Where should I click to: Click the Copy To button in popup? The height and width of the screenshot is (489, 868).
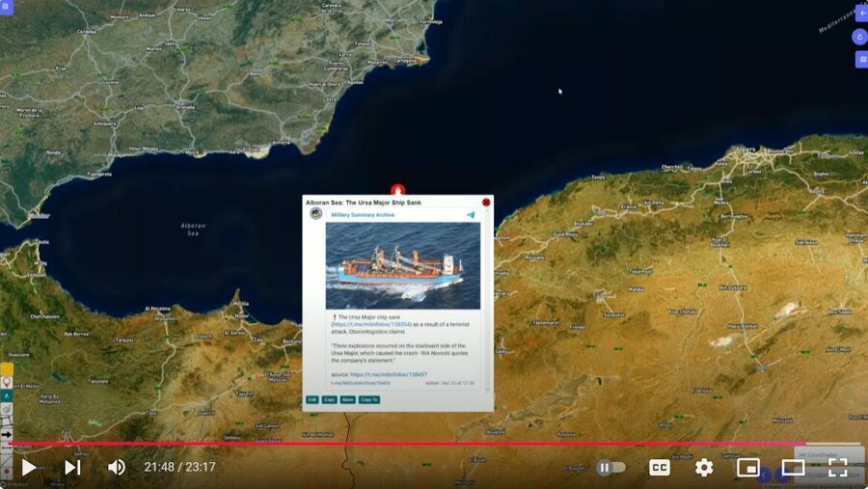pos(368,399)
